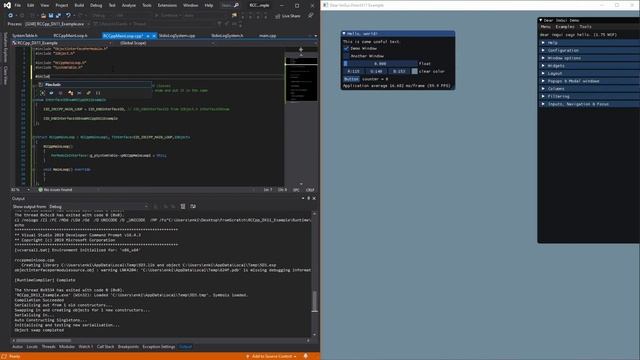Click the Visual Studio logo icon
Image resolution: width=640 pixels, height=360 pixels.
click(7, 5)
